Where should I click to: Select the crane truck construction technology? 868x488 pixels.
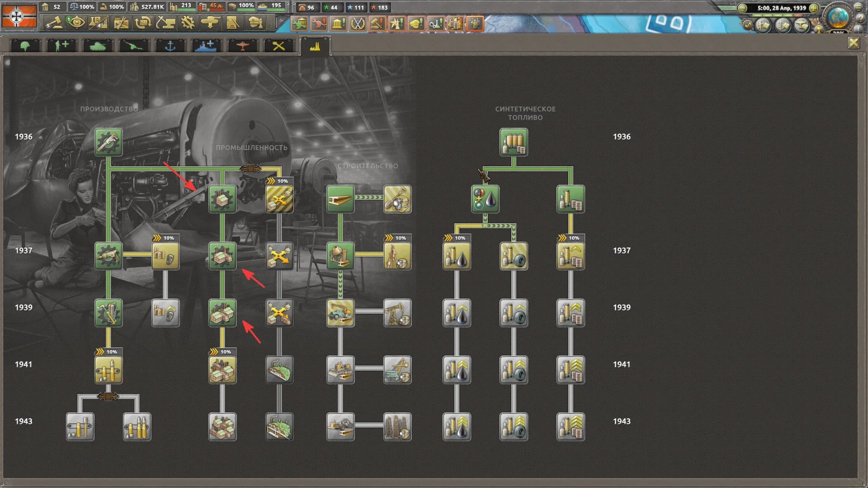[340, 313]
